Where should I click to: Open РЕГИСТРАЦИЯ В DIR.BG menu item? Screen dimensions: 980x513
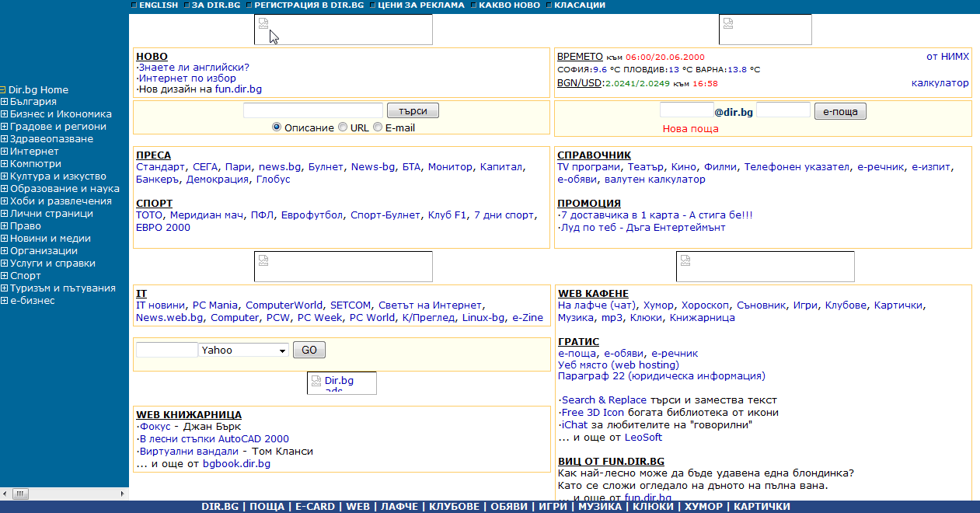309,5
